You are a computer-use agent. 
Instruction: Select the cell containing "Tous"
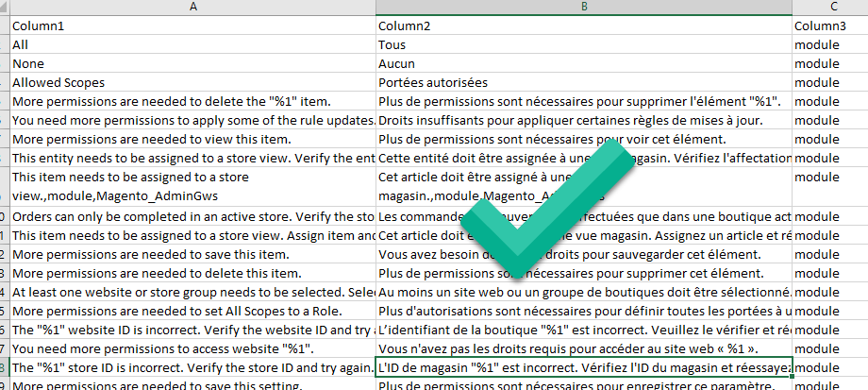584,45
